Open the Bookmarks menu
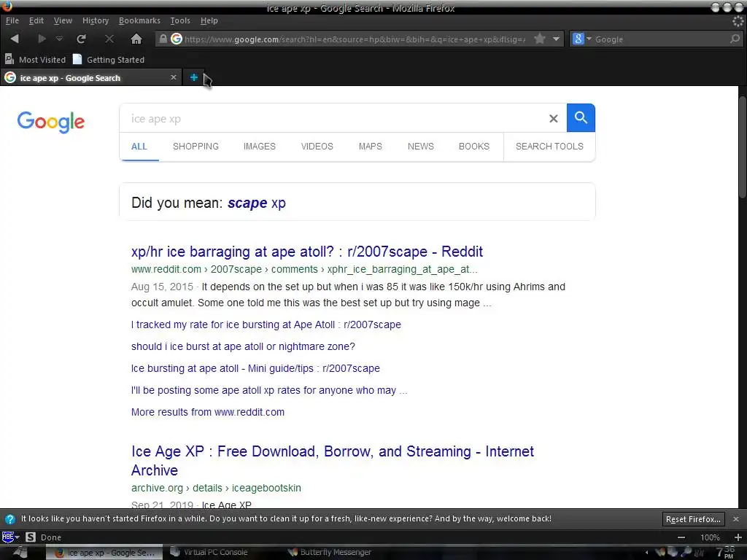 click(139, 20)
